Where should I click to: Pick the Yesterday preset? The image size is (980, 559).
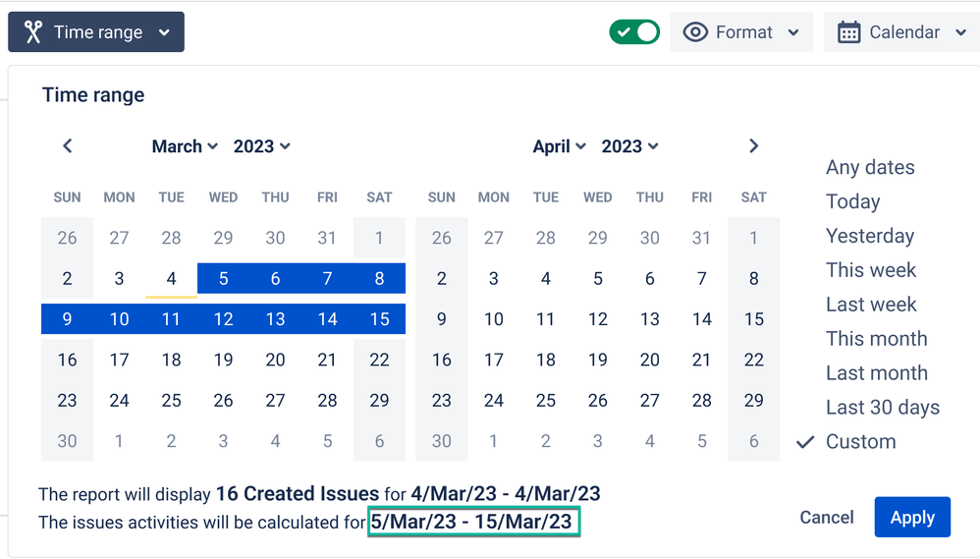point(869,236)
